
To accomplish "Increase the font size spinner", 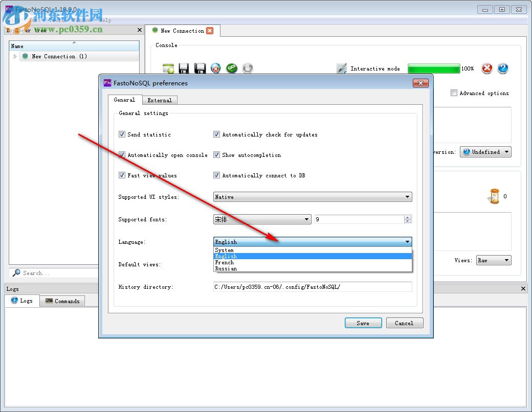I will click(x=408, y=217).
